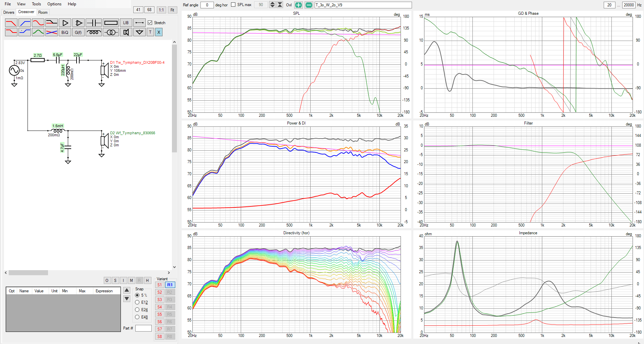Screen dimensions: 644x344
Task: Move selected parameter down with arrow
Action: (127, 299)
